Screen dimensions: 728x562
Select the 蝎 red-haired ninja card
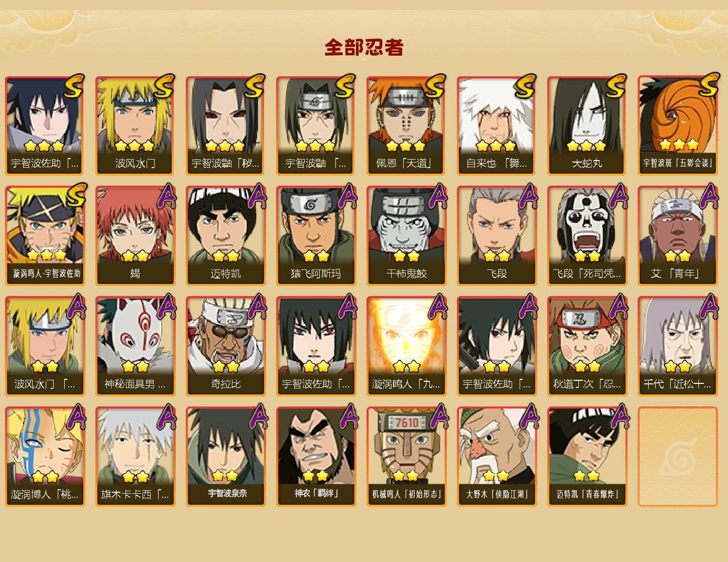click(136, 236)
